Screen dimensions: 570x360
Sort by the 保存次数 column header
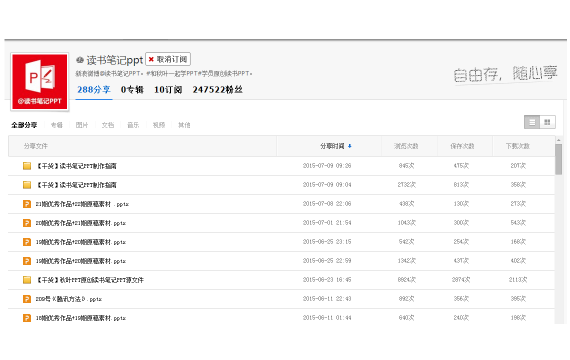coord(462,146)
